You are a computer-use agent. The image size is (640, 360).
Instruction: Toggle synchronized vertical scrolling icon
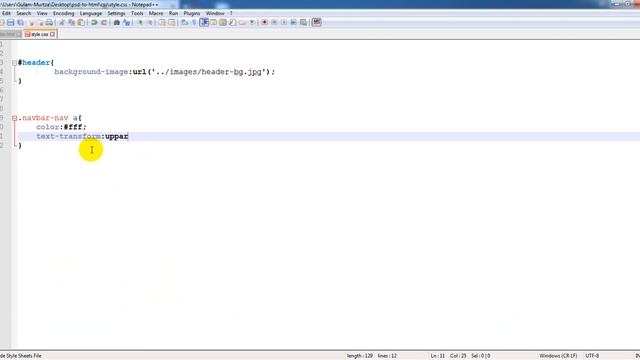coord(162,22)
